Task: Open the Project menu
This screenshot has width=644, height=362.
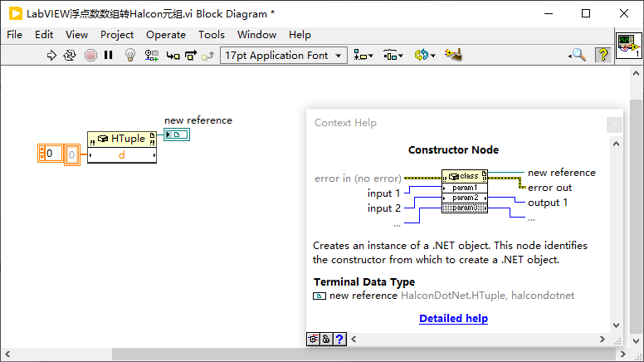Action: (117, 35)
